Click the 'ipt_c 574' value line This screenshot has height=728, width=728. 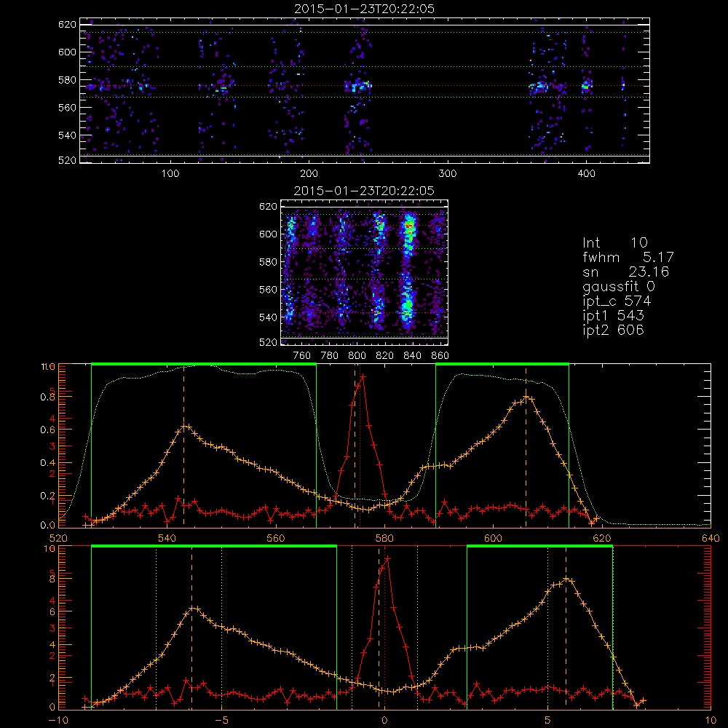617,302
